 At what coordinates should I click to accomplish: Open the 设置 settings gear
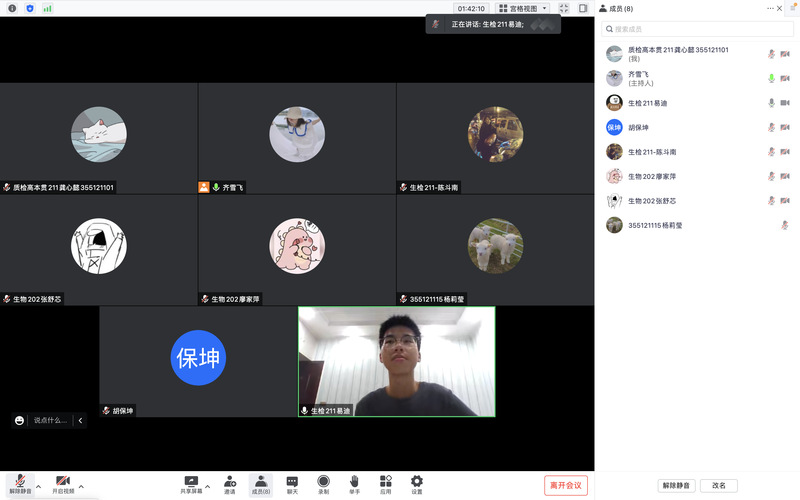(417, 482)
